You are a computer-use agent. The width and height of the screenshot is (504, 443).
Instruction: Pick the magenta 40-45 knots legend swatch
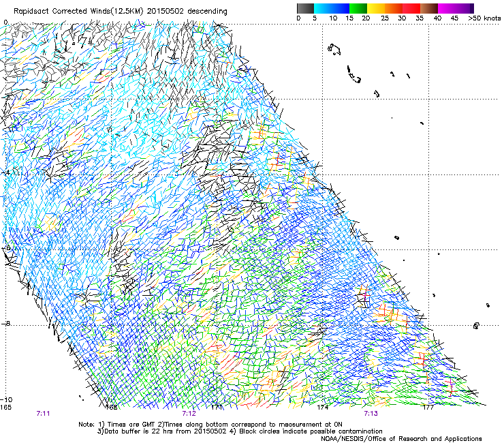pos(447,8)
